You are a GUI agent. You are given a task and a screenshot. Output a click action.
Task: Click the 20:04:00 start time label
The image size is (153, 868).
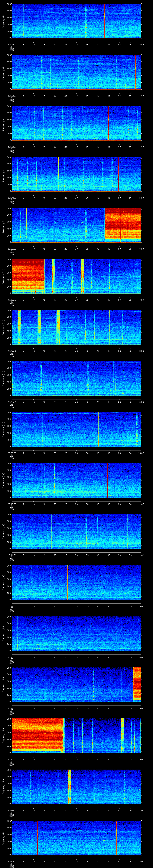point(12,198)
